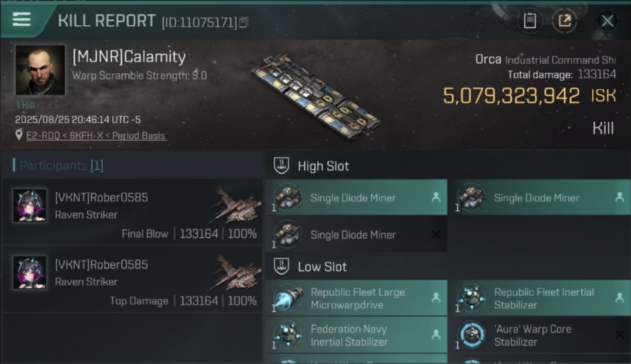This screenshot has height=364, width=631.
Task: Select the first Single Diode Miner item
Action: [x=356, y=198]
